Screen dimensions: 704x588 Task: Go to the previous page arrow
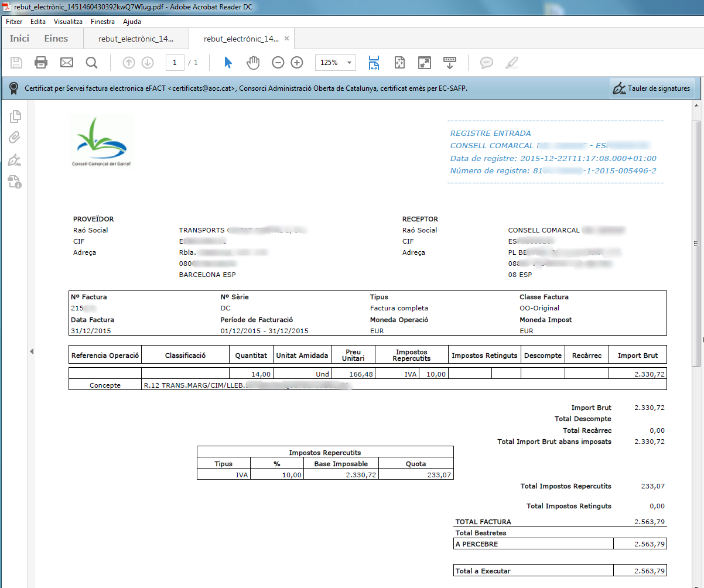coord(129,63)
